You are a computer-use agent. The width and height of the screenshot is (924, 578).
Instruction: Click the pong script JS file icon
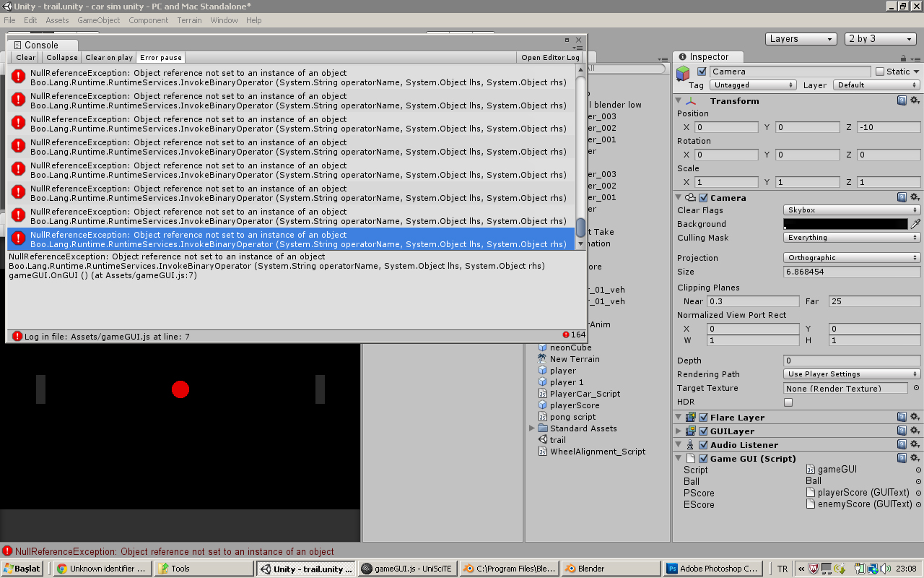tap(543, 417)
